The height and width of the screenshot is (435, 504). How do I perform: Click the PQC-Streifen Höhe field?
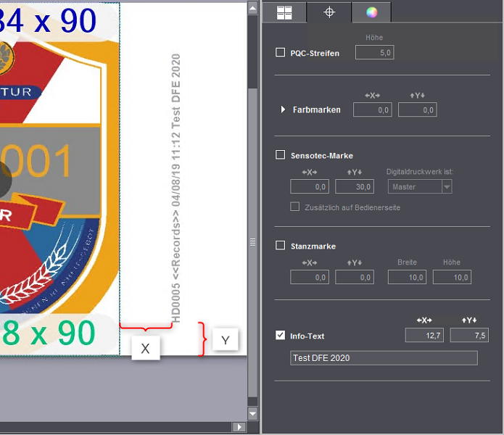tap(374, 52)
